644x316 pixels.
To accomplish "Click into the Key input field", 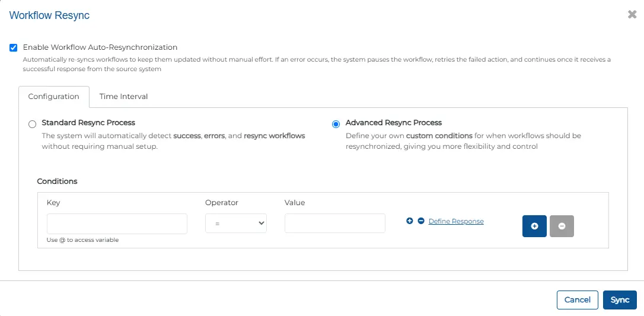I will point(117,224).
